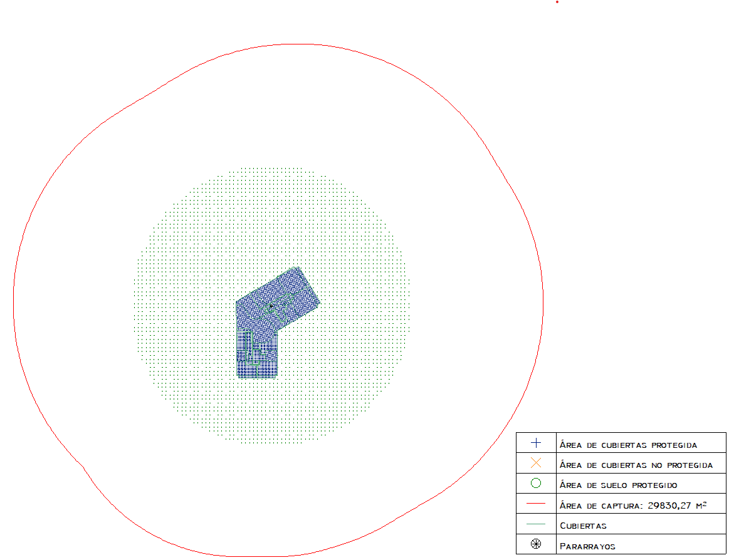Click the small red dot in black bar
734x560 pixels.
click(x=557, y=2)
